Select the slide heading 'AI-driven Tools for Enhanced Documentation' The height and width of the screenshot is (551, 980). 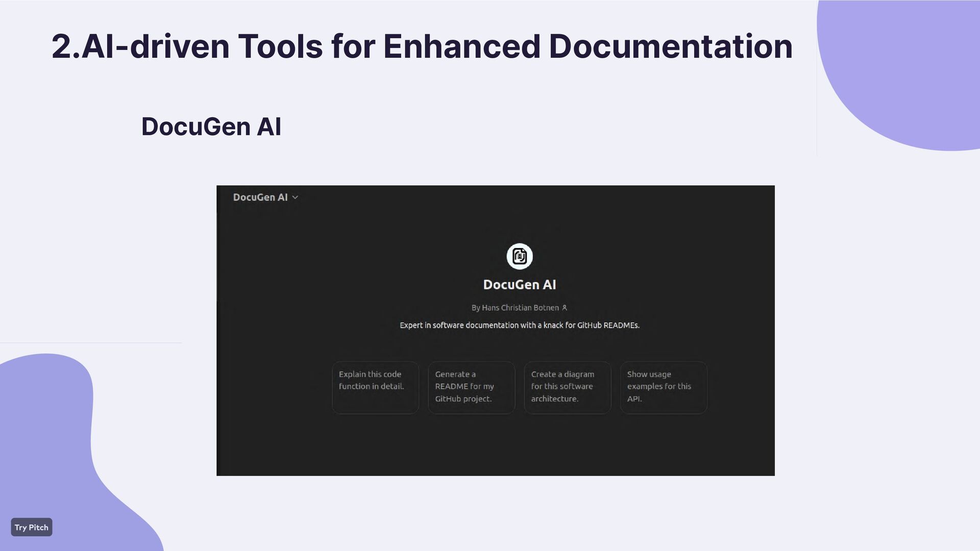tap(422, 46)
